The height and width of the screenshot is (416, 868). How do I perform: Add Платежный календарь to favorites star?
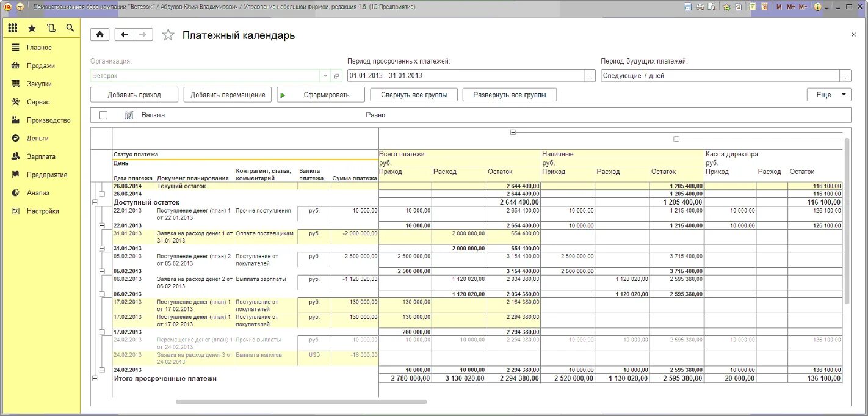click(168, 35)
